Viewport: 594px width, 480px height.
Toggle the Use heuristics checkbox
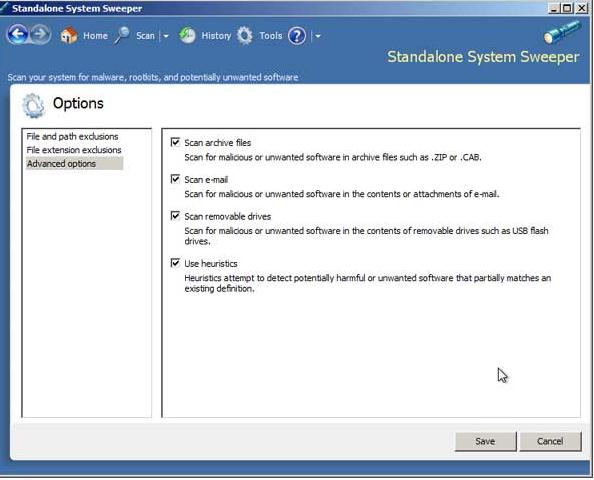pos(175,263)
